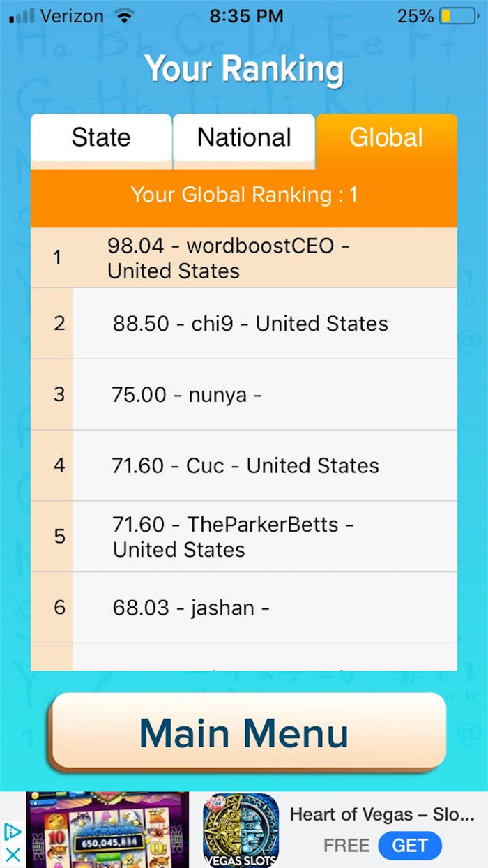Image resolution: width=488 pixels, height=868 pixels.
Task: Switch to the State rankings tab
Action: coord(100,137)
